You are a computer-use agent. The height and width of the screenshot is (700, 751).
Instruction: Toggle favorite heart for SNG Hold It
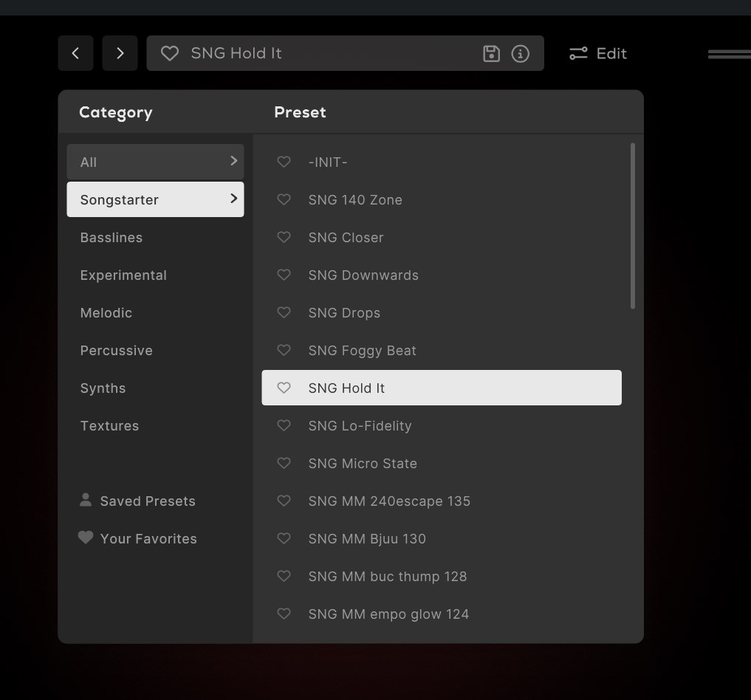(x=284, y=388)
